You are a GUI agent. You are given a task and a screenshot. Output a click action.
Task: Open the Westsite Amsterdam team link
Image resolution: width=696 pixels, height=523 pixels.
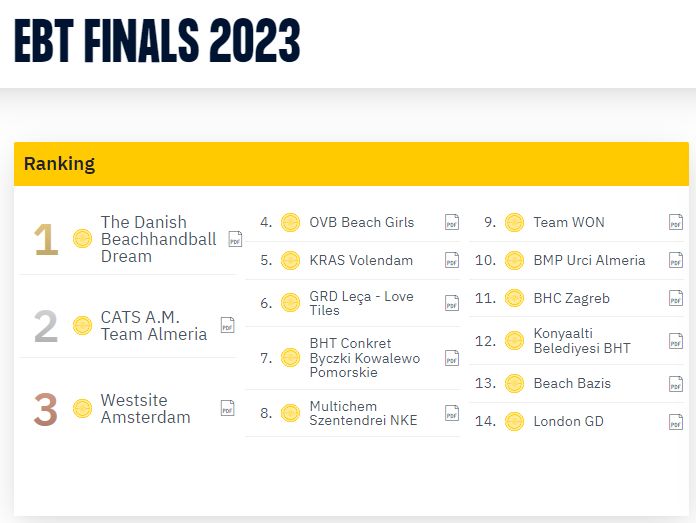point(146,408)
